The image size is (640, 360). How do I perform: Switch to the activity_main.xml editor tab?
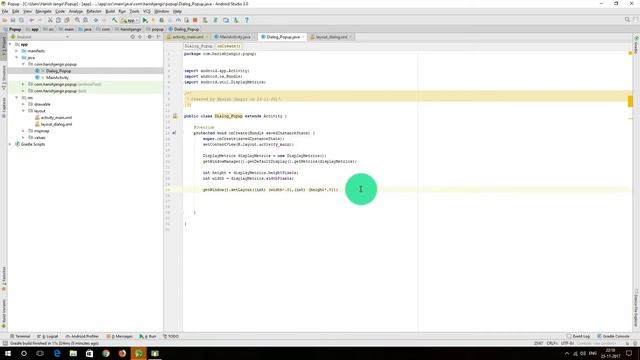(x=187, y=37)
